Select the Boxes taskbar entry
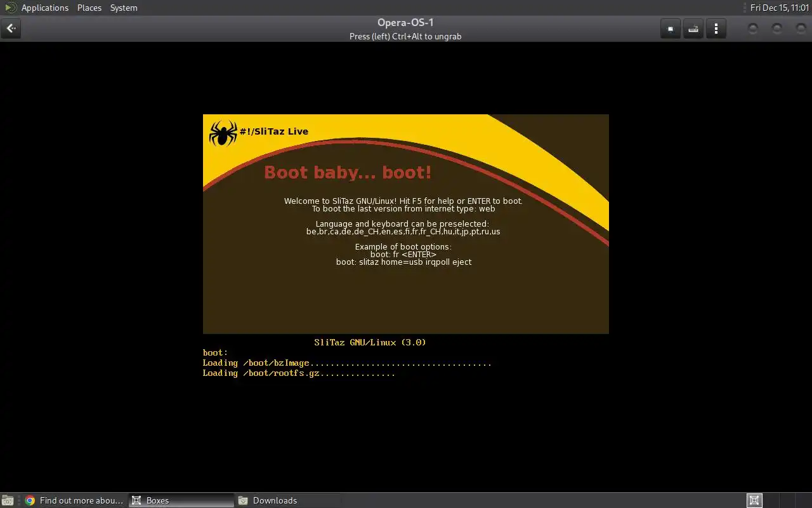Screen dimensions: 812x508 coord(182,500)
